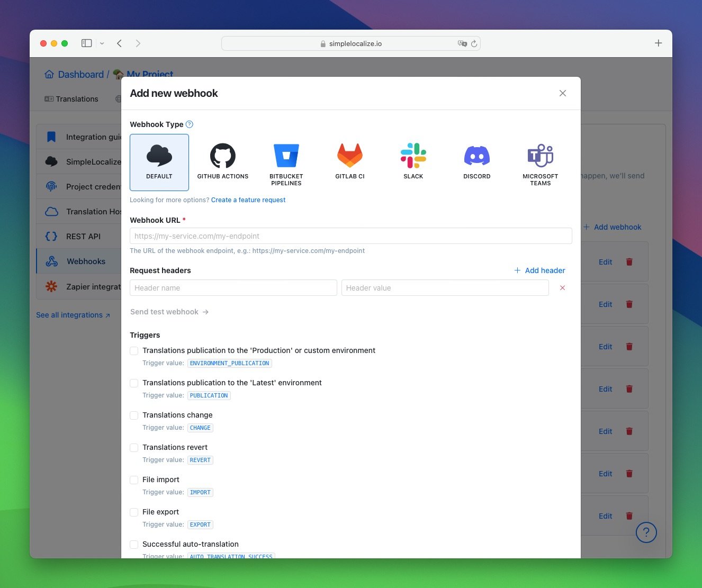
Task: Open the Webhook Type help icon
Action: coord(190,124)
